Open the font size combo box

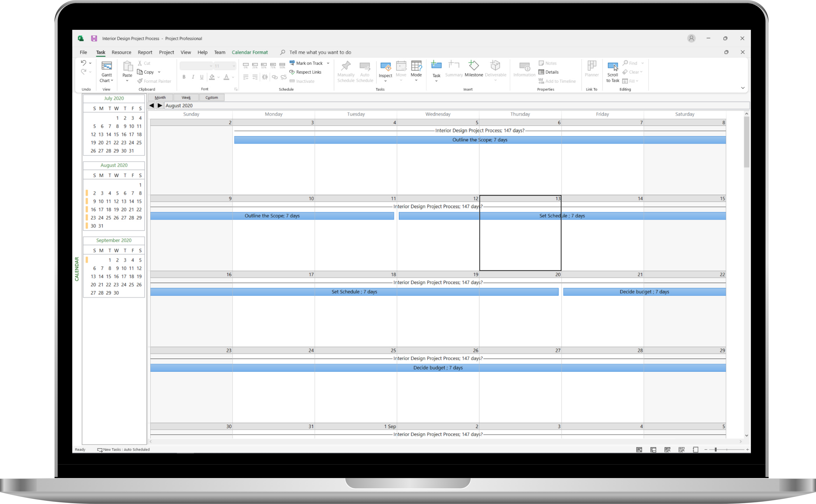pos(225,66)
